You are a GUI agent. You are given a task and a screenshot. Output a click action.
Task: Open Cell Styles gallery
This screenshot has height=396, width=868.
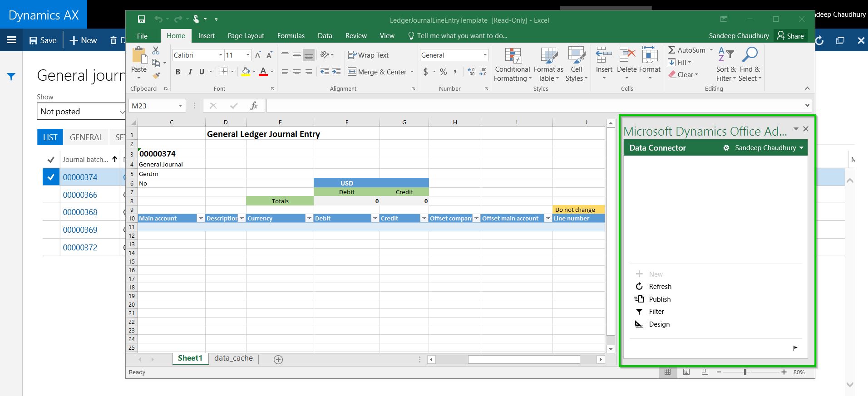click(x=577, y=64)
